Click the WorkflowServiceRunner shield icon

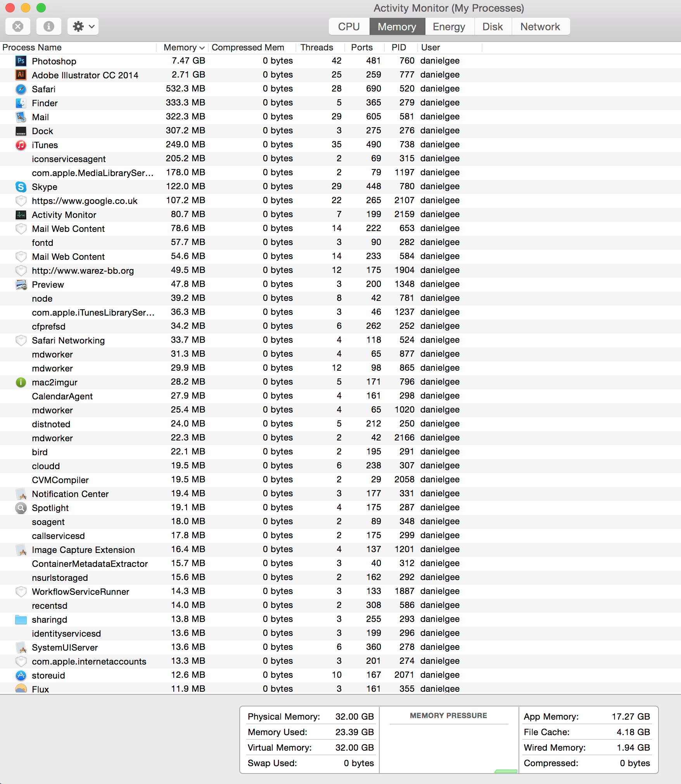pyautogui.click(x=21, y=591)
